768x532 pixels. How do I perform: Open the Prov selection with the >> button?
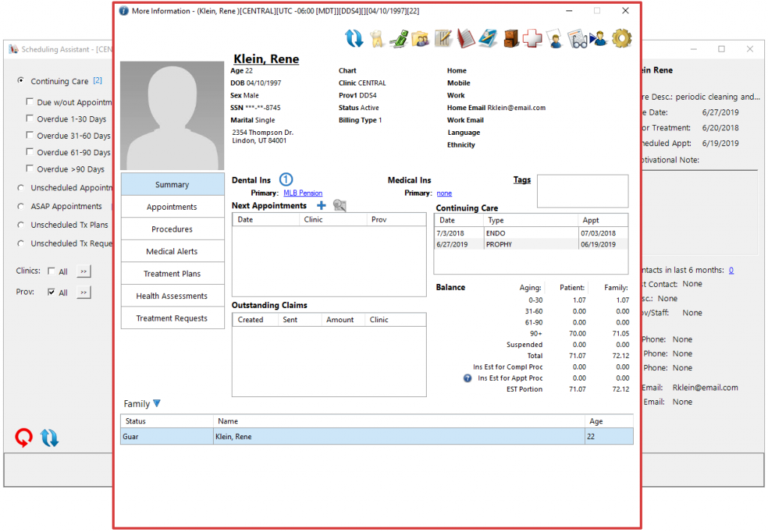[82, 292]
